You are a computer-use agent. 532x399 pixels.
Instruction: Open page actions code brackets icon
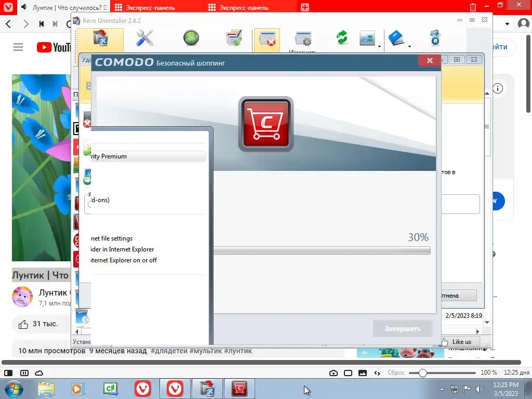[x=377, y=373]
